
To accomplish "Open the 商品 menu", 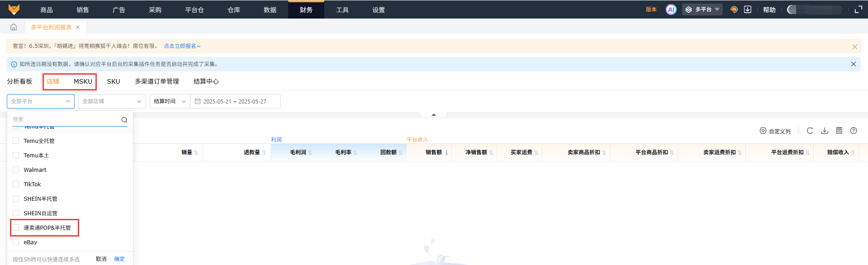I will pyautogui.click(x=47, y=9).
